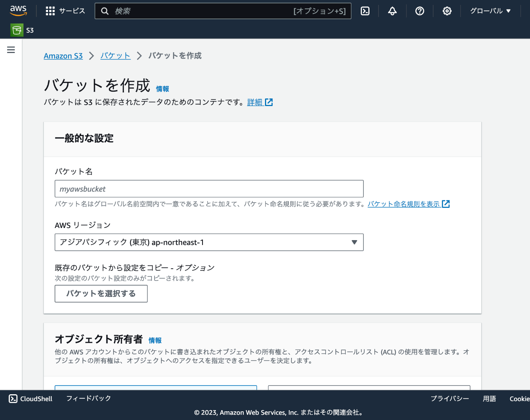Image resolution: width=530 pixels, height=420 pixels.
Task: Click 情報 link next to オブジェクト所有者
Action: pyautogui.click(x=155, y=340)
